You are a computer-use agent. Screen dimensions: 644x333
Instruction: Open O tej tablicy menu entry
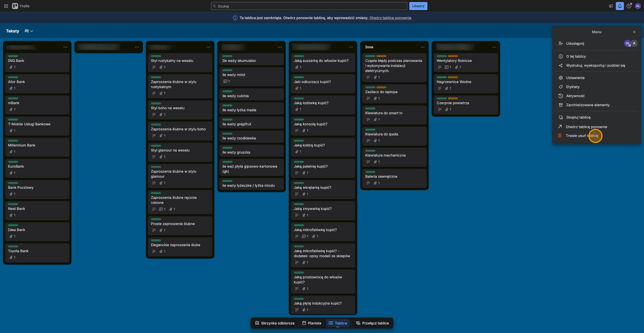point(596,56)
